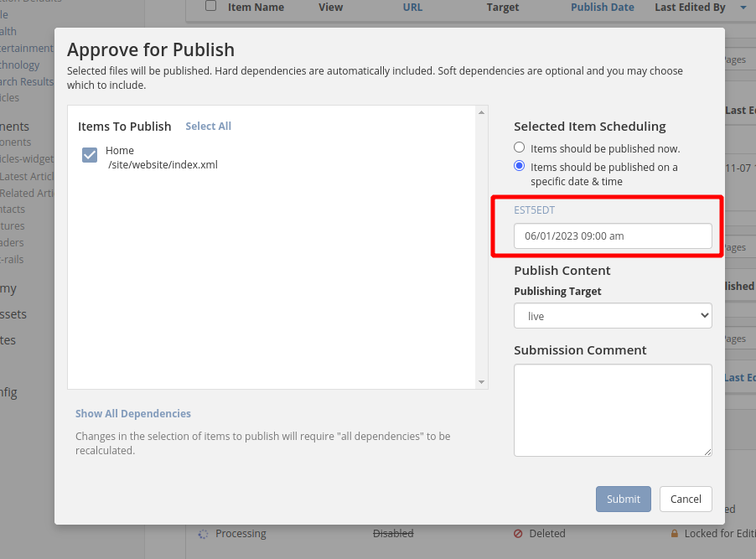Click the scheduled publish date field
The image size is (756, 559).
(614, 236)
